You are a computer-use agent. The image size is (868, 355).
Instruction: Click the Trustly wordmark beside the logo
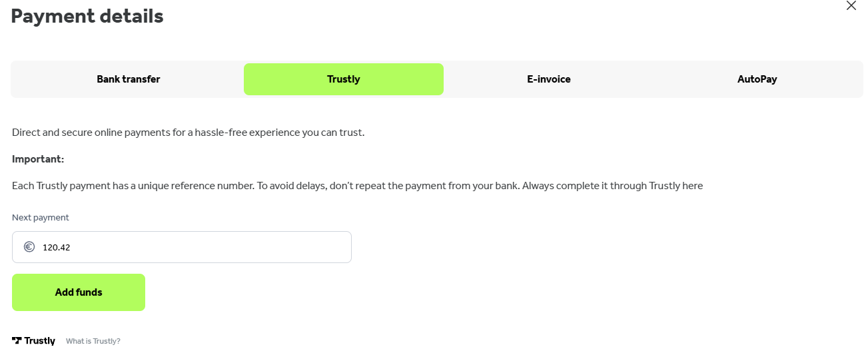(40, 341)
